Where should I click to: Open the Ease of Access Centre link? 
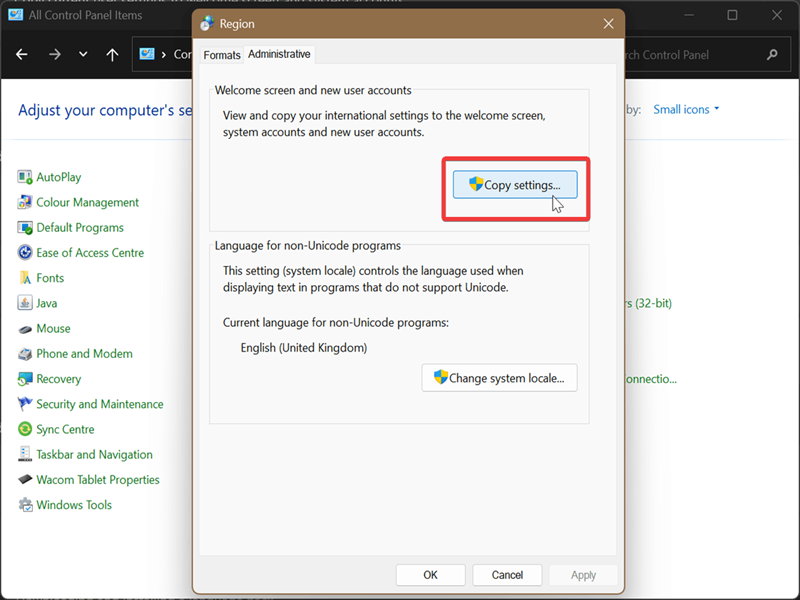pos(90,253)
